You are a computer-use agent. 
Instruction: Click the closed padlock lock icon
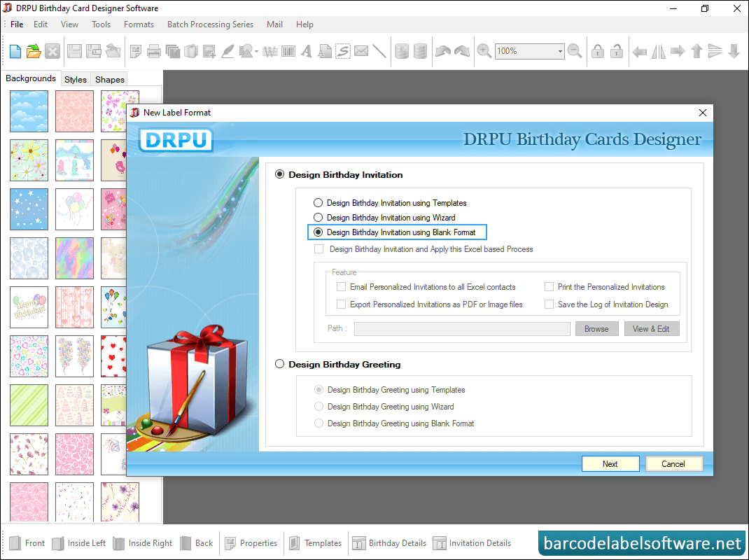point(598,51)
